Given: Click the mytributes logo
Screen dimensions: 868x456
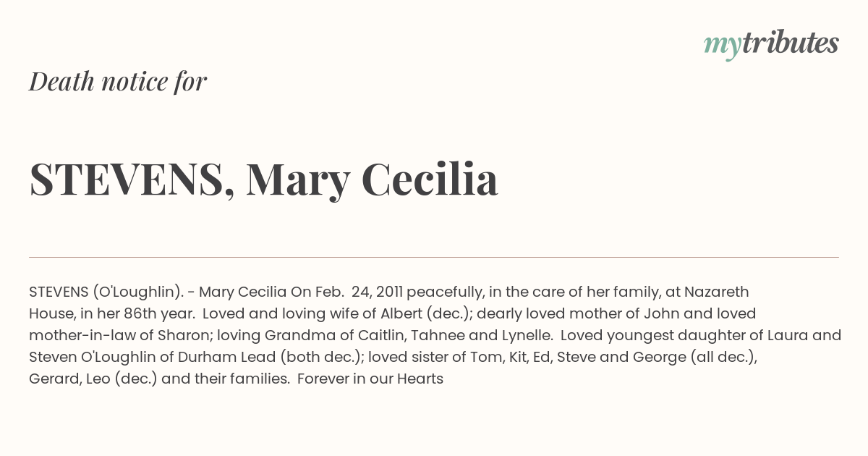Looking at the screenshot, I should coord(771,43).
